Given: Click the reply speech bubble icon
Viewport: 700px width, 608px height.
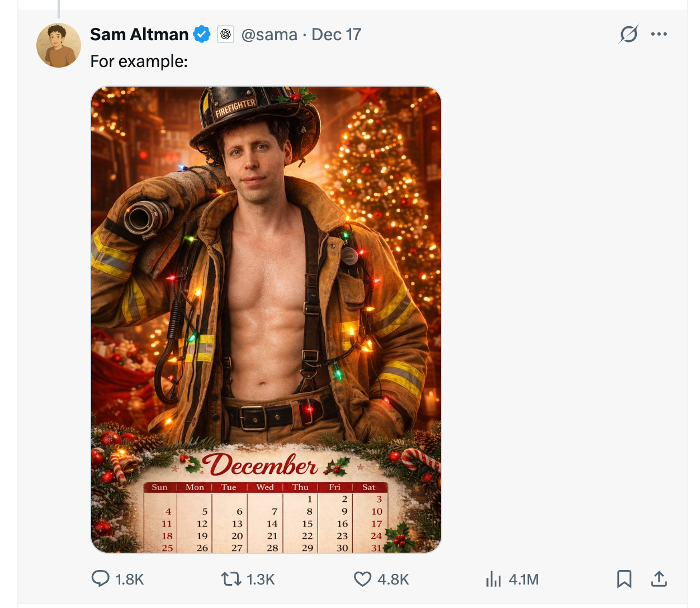Looking at the screenshot, I should coord(101,579).
